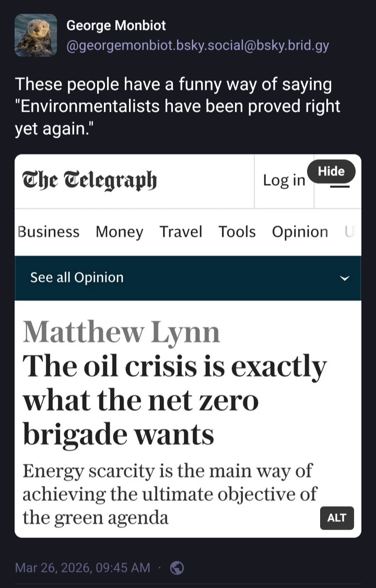376x588 pixels.
Task: Select the Opinion navigation tab
Action: [x=300, y=232]
